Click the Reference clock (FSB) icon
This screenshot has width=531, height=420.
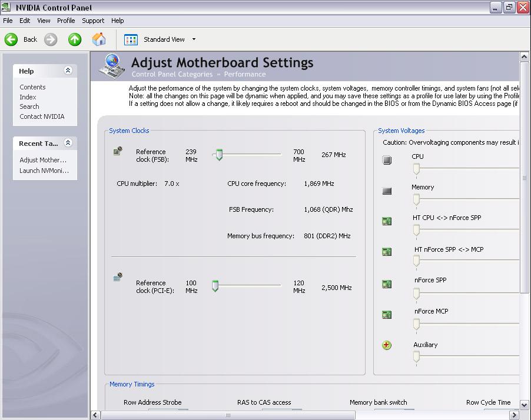[118, 151]
